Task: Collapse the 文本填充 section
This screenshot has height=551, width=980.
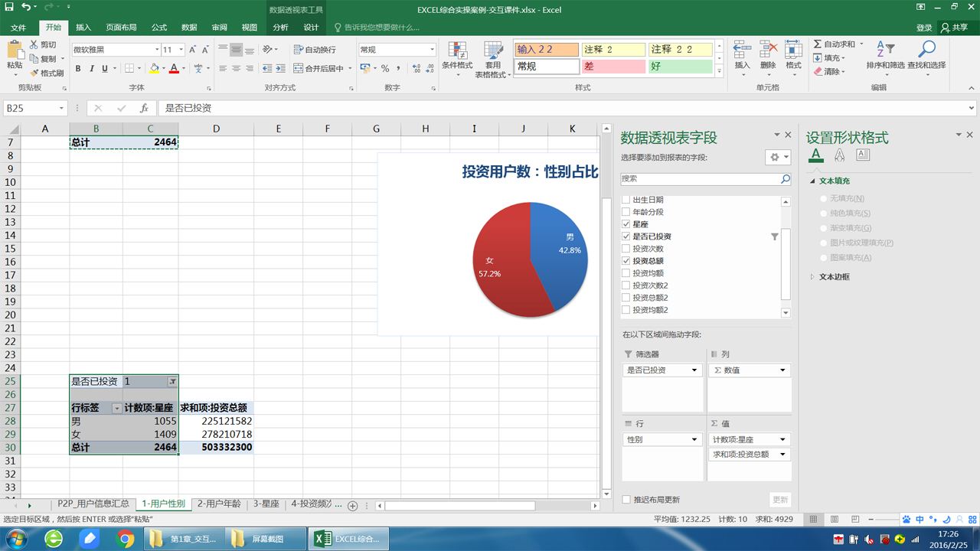Action: click(812, 181)
